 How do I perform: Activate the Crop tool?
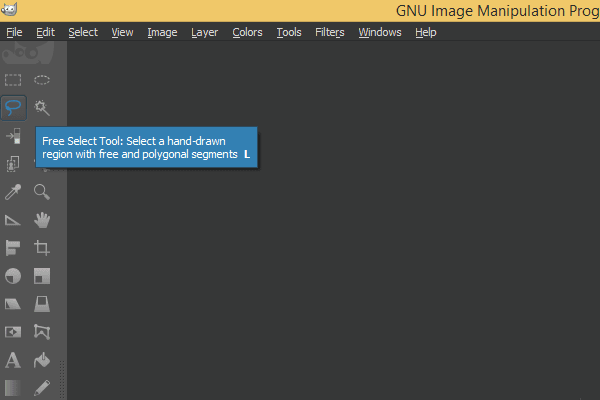coord(42,248)
